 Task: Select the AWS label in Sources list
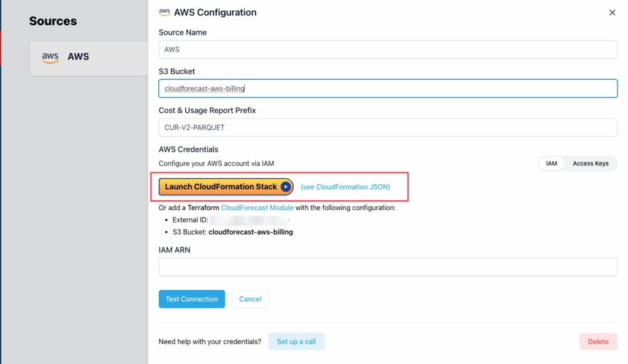click(x=78, y=57)
